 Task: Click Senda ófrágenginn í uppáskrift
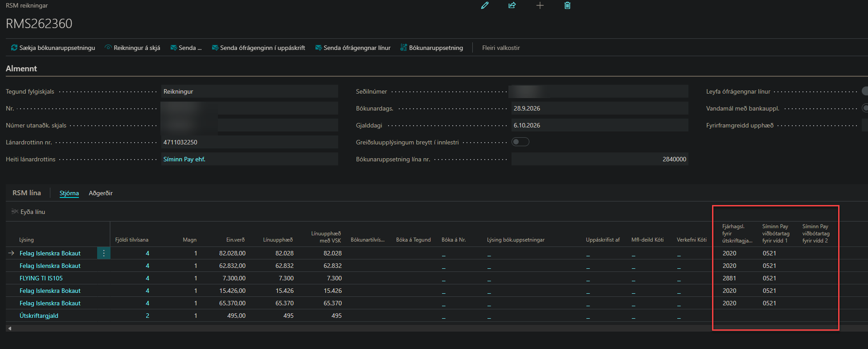258,48
